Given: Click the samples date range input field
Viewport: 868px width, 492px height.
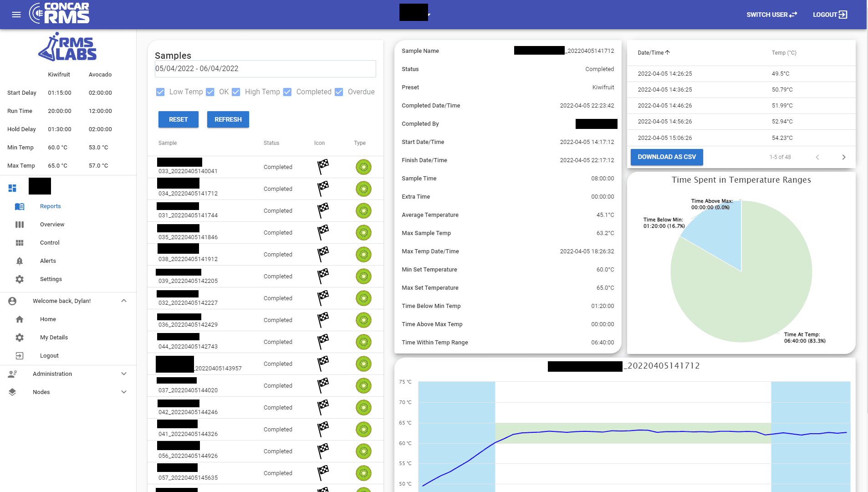Looking at the screenshot, I should [265, 69].
